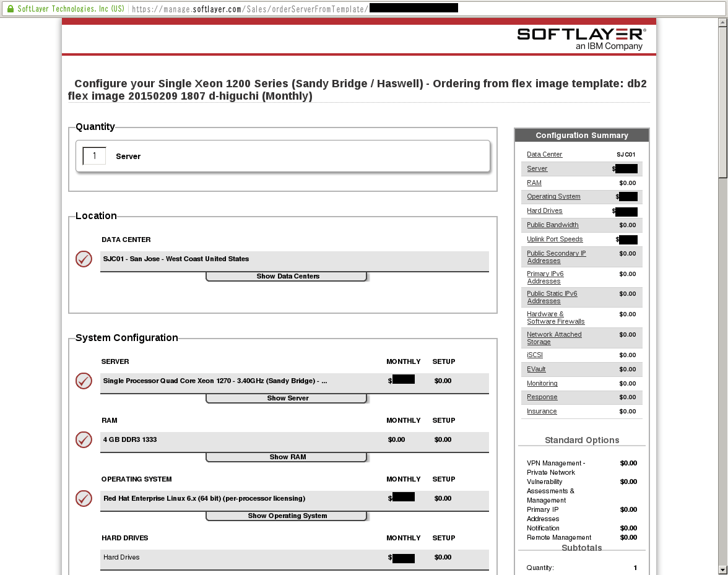This screenshot has width=728, height=575.
Task: Jump to RAM from Configuration Summary
Action: coord(534,183)
